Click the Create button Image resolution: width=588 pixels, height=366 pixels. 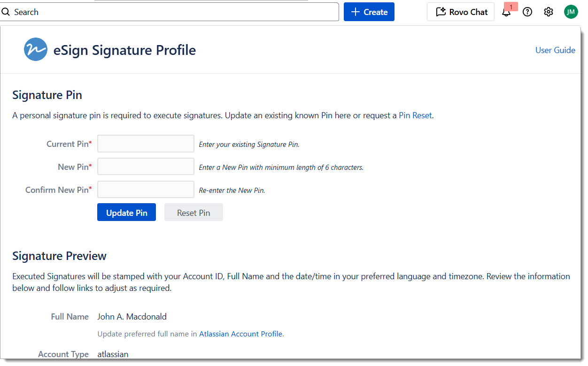pos(369,12)
